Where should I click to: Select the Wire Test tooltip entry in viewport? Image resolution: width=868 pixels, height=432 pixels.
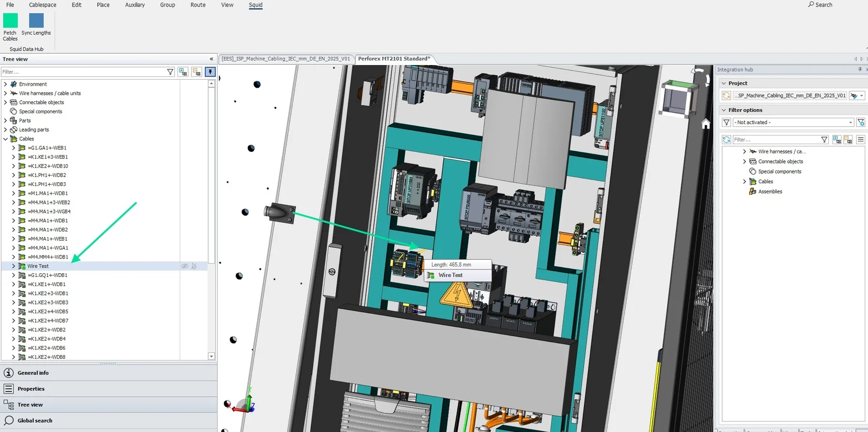tap(451, 275)
